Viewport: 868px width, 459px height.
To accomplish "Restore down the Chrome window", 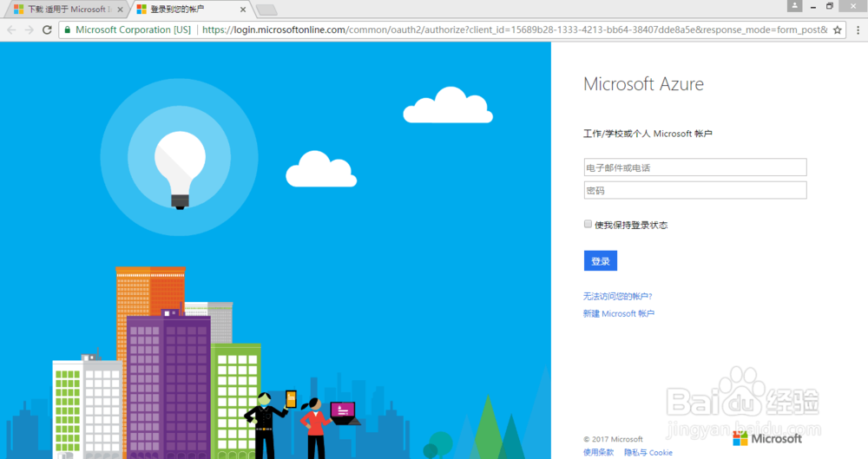I will (x=829, y=6).
